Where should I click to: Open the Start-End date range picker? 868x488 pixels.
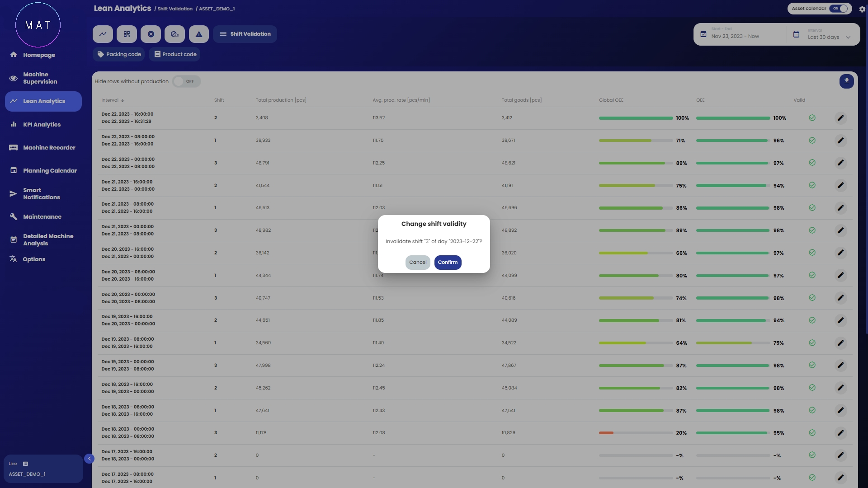[735, 36]
